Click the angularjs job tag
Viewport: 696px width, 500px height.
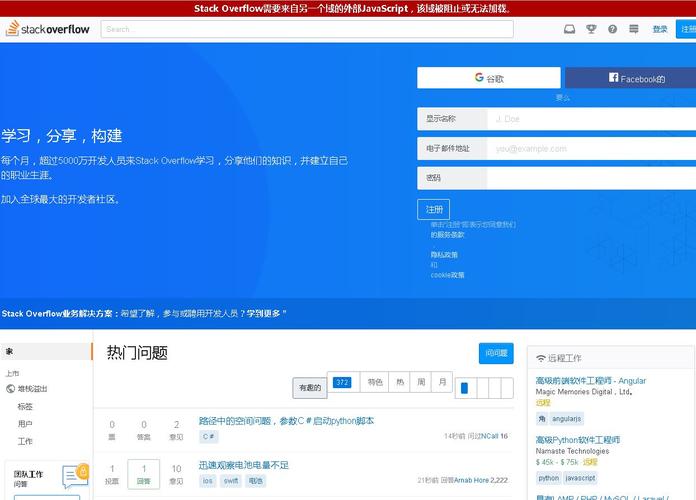566,419
